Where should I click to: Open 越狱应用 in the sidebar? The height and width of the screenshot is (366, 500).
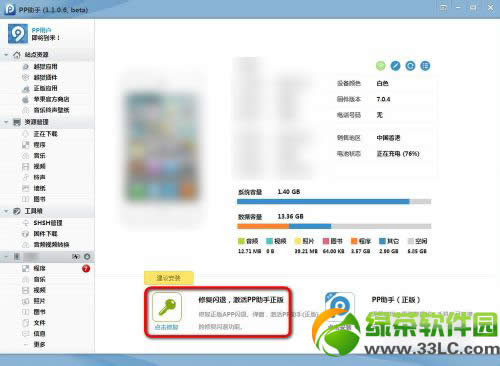[45, 67]
